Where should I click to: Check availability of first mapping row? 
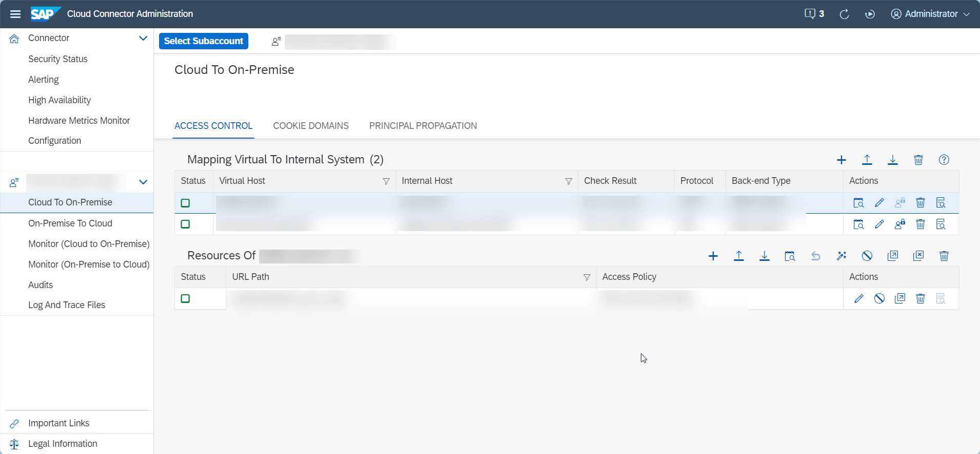(858, 203)
